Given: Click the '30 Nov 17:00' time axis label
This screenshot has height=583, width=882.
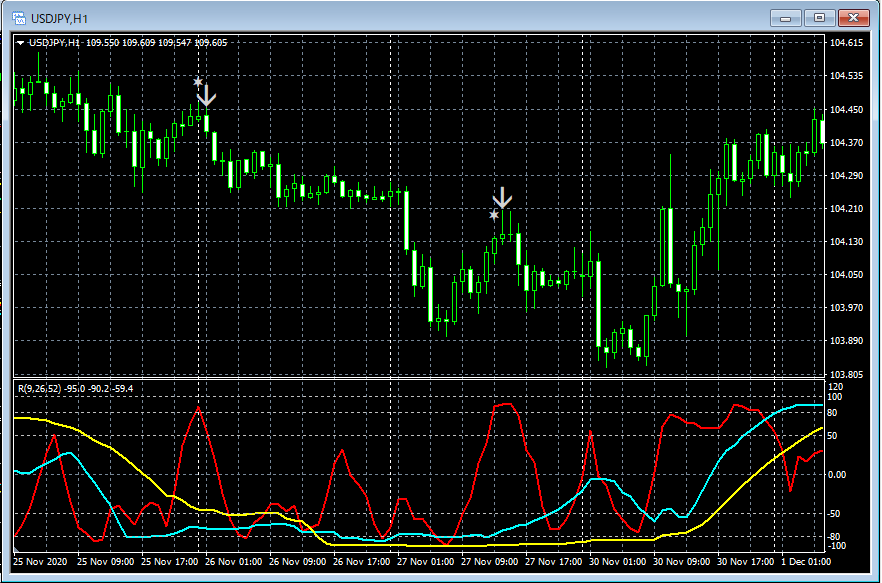Looking at the screenshot, I should coord(746,562).
